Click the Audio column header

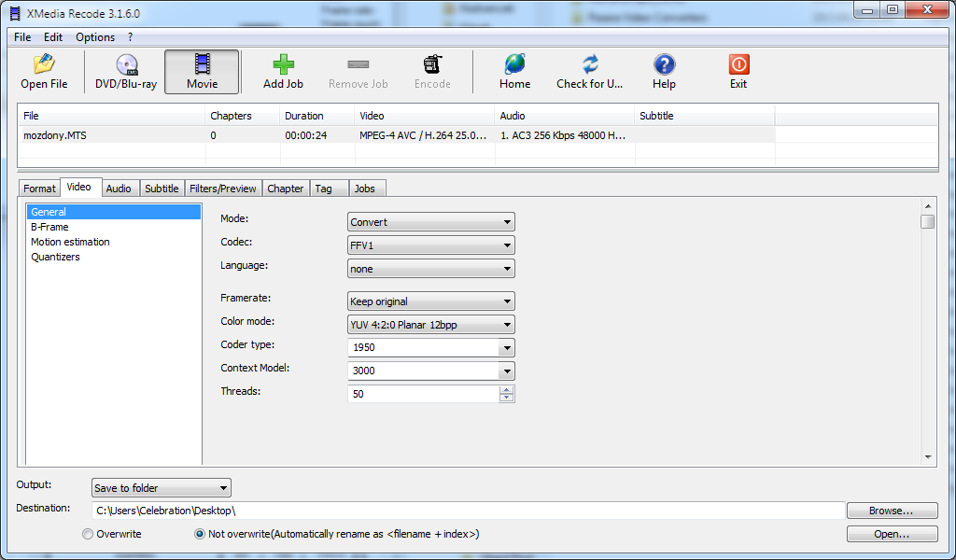pyautogui.click(x=564, y=116)
